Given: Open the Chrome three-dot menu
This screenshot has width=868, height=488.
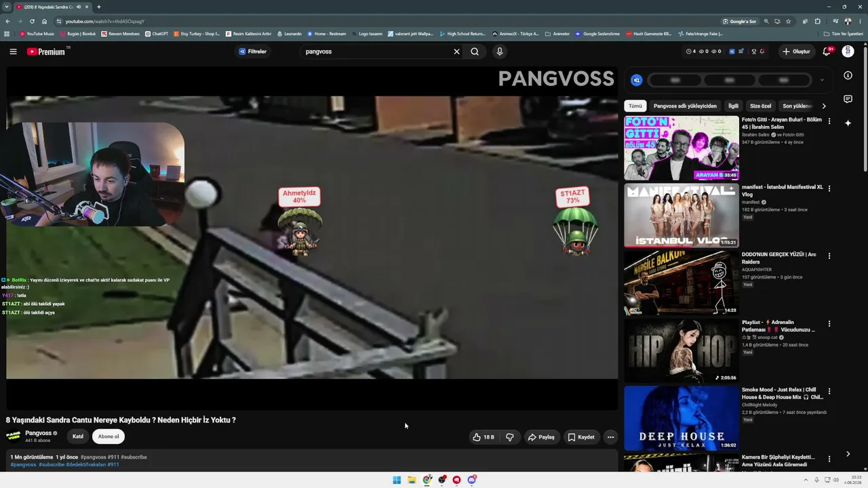Looking at the screenshot, I should click(x=861, y=21).
